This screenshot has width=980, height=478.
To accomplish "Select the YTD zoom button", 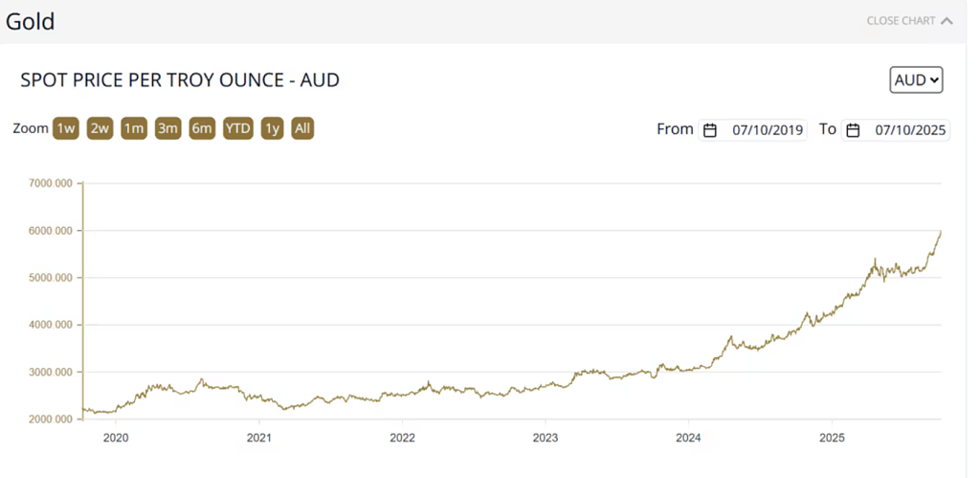I will pos(238,129).
